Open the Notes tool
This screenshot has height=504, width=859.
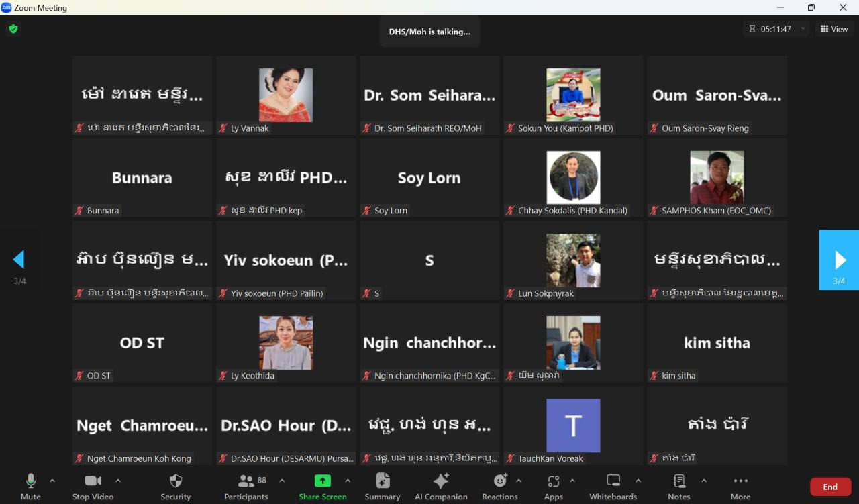[x=679, y=487]
